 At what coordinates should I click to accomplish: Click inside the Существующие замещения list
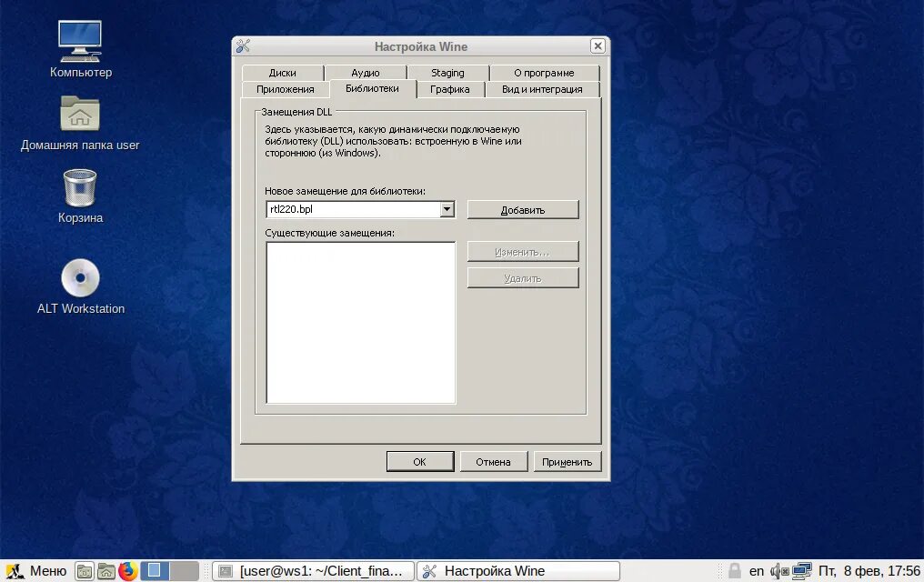point(361,323)
